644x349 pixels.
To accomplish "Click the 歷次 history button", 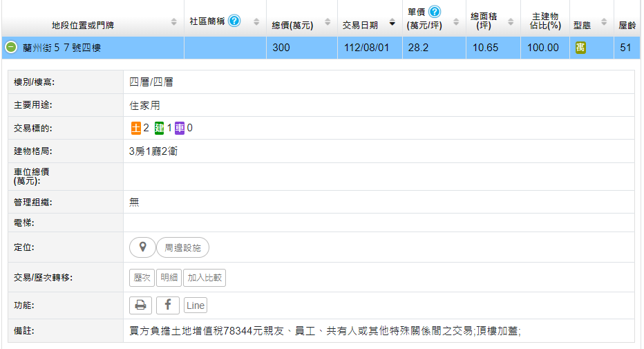I will (x=142, y=278).
